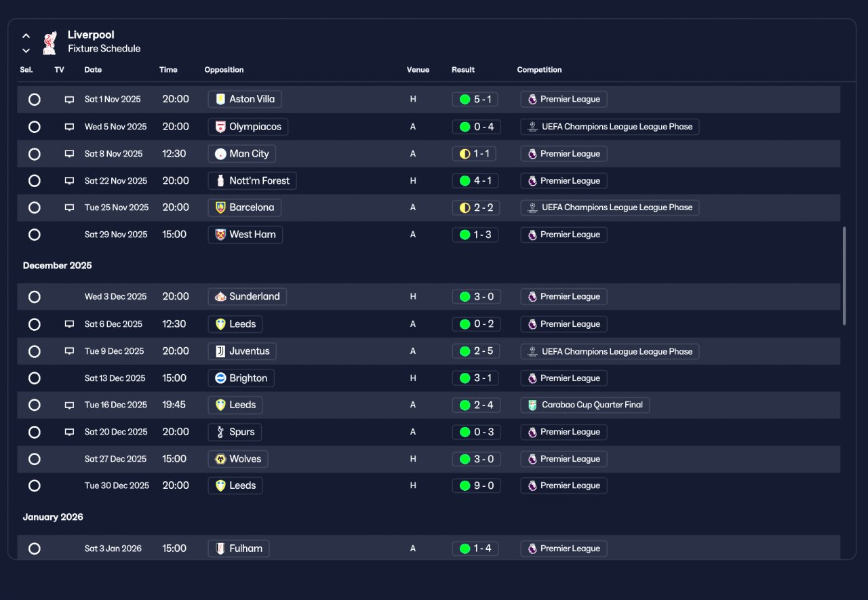This screenshot has height=600, width=868.
Task: Select the radio for Wolves match
Action: pos(35,459)
